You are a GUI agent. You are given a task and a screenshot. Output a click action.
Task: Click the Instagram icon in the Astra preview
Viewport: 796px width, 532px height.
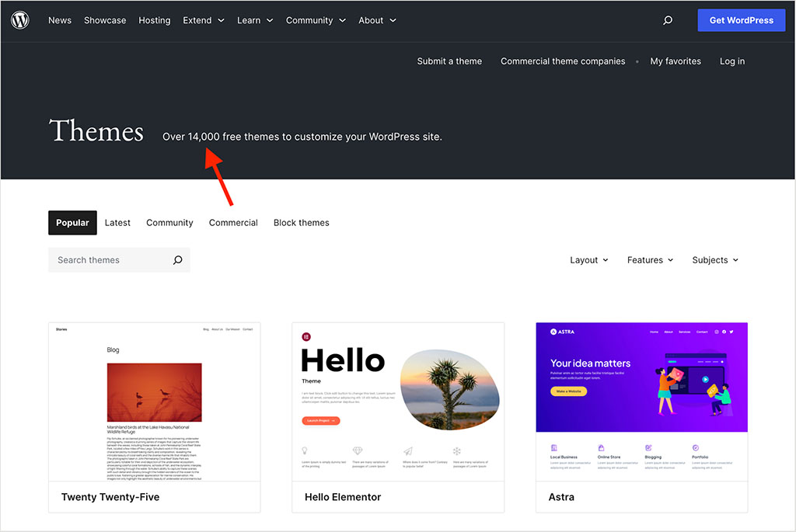716,332
